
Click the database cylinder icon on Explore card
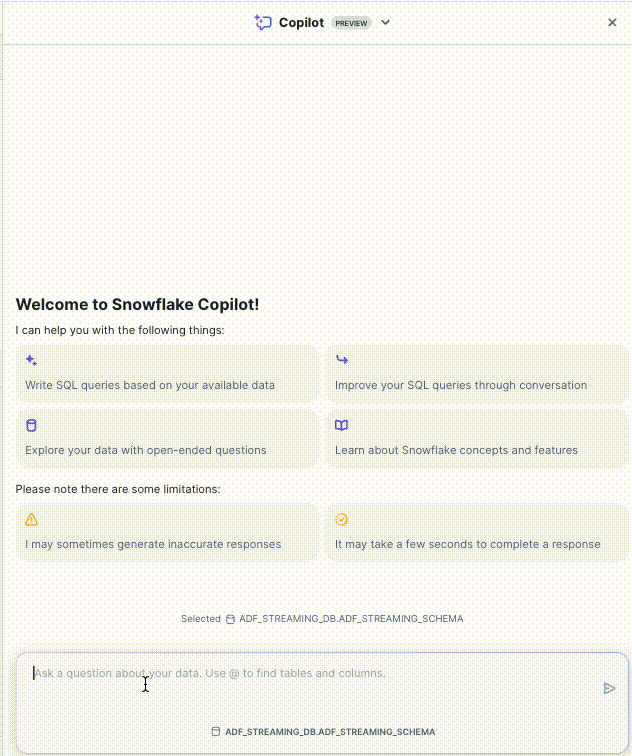coord(31,425)
